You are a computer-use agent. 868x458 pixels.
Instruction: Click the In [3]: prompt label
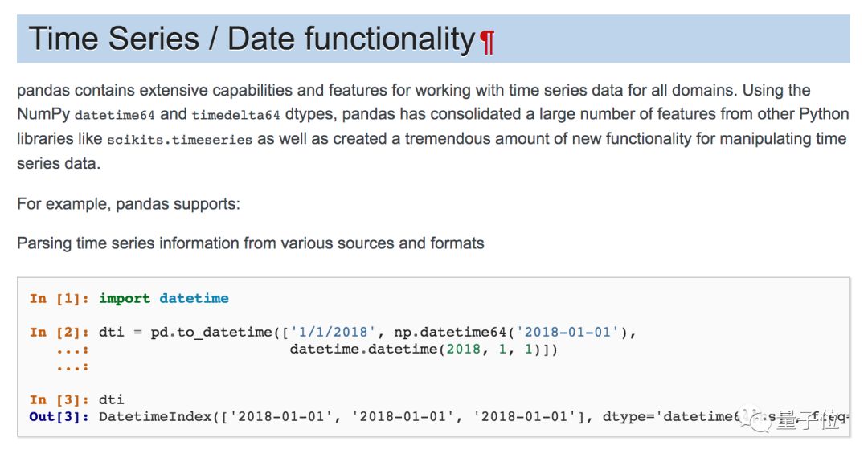pos(60,400)
